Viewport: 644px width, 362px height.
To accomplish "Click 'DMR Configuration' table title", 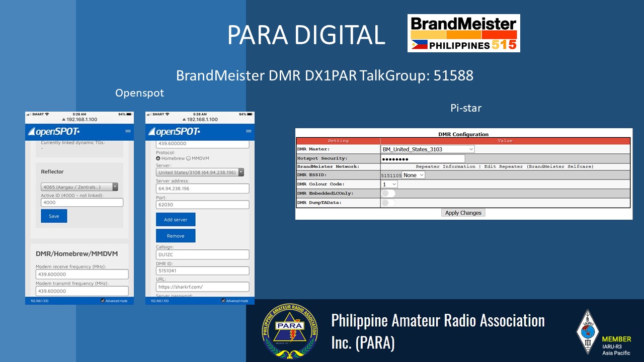I will (x=463, y=134).
